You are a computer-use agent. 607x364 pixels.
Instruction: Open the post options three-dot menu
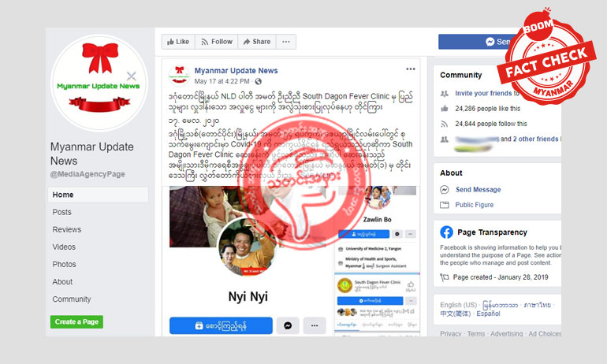click(x=411, y=69)
